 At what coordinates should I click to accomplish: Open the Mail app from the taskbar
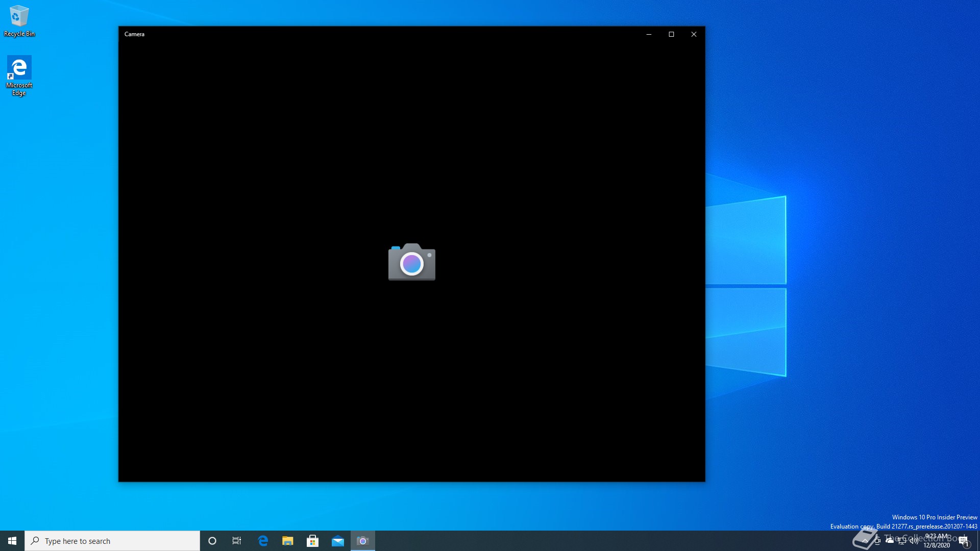[x=338, y=541]
